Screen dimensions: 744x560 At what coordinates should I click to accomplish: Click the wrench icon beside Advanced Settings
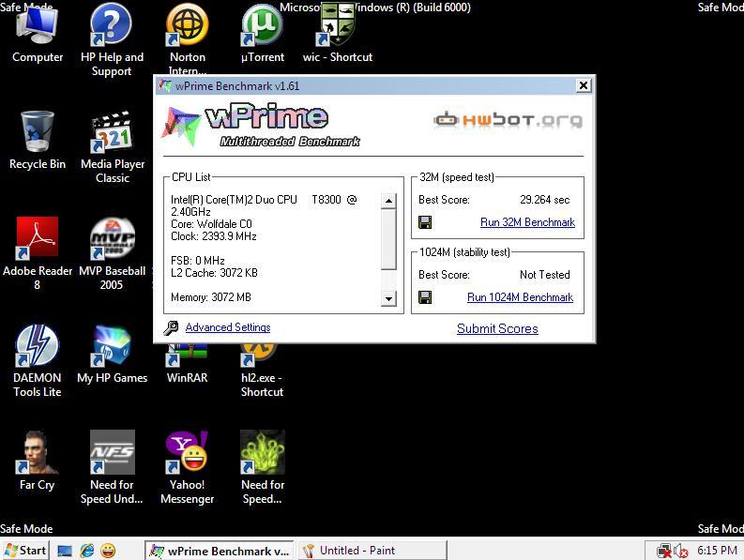point(171,327)
